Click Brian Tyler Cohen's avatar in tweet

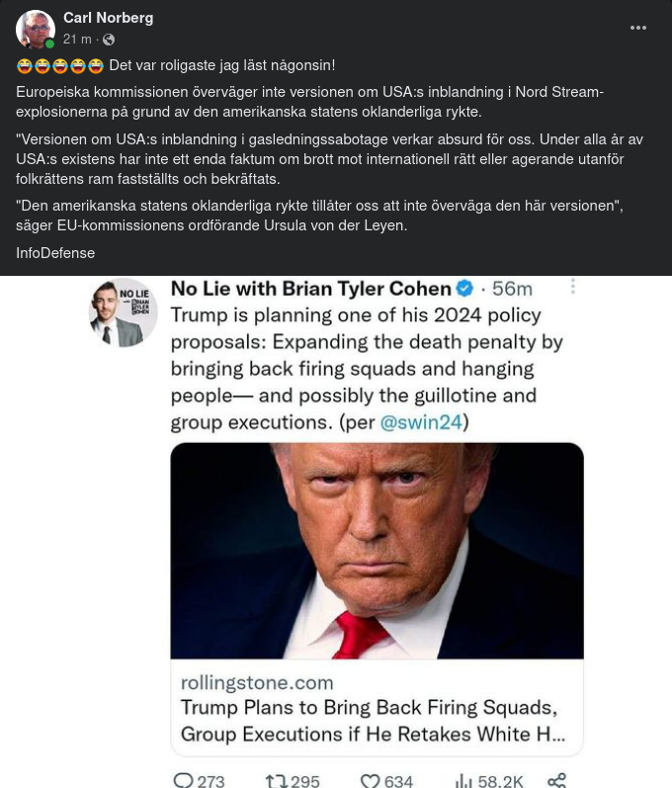[124, 312]
